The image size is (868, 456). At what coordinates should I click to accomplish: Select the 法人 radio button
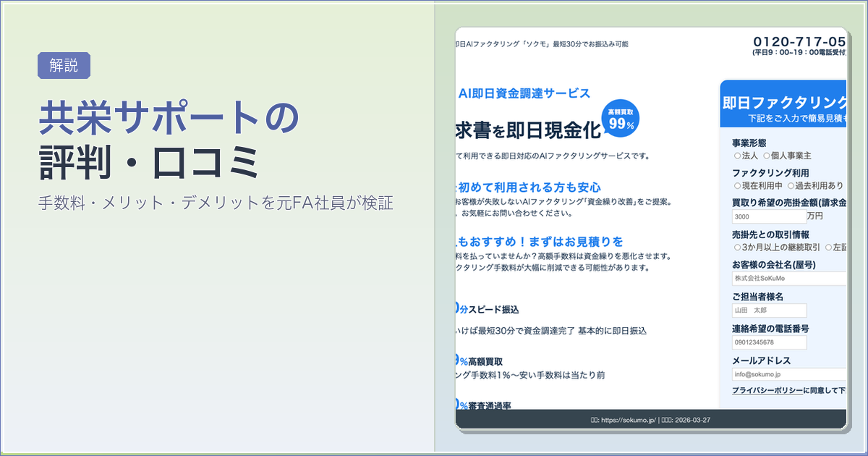(x=738, y=156)
